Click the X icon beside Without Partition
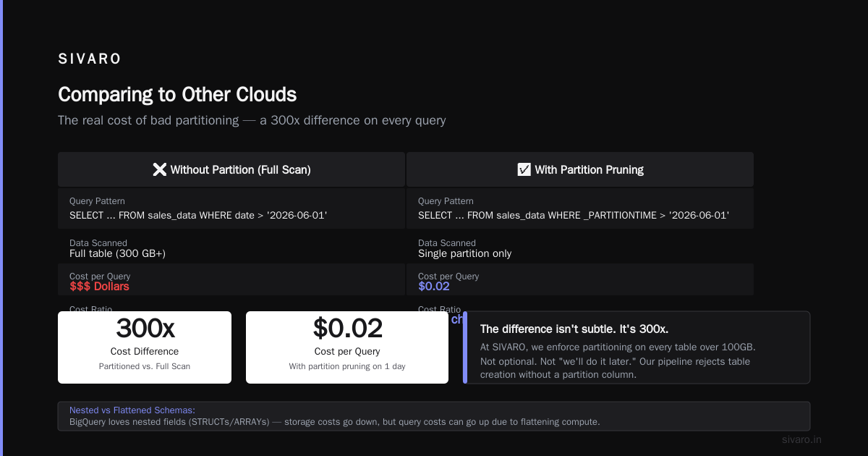Image resolution: width=868 pixels, height=456 pixels. (x=160, y=169)
